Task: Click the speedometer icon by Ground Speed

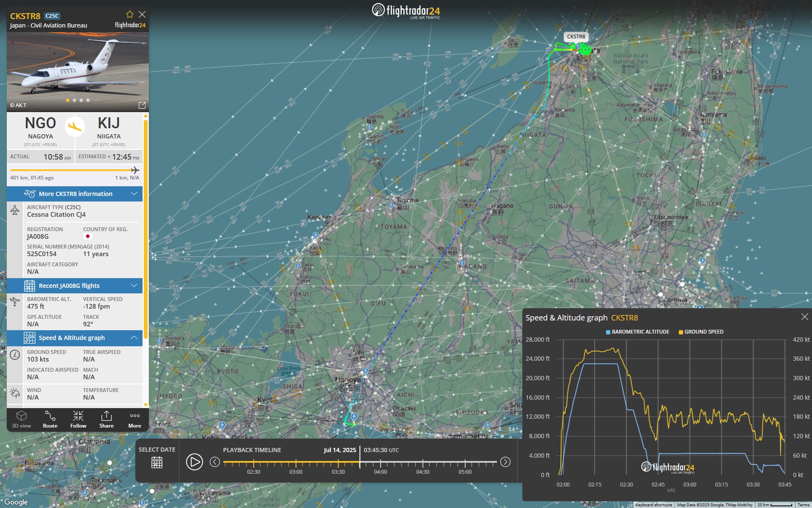Action: tap(15, 355)
